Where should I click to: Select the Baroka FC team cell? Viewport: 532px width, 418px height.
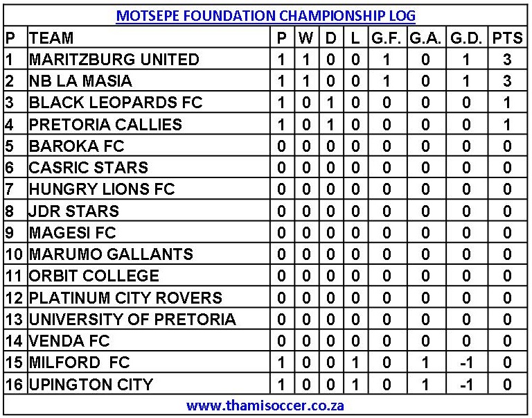(x=77, y=146)
